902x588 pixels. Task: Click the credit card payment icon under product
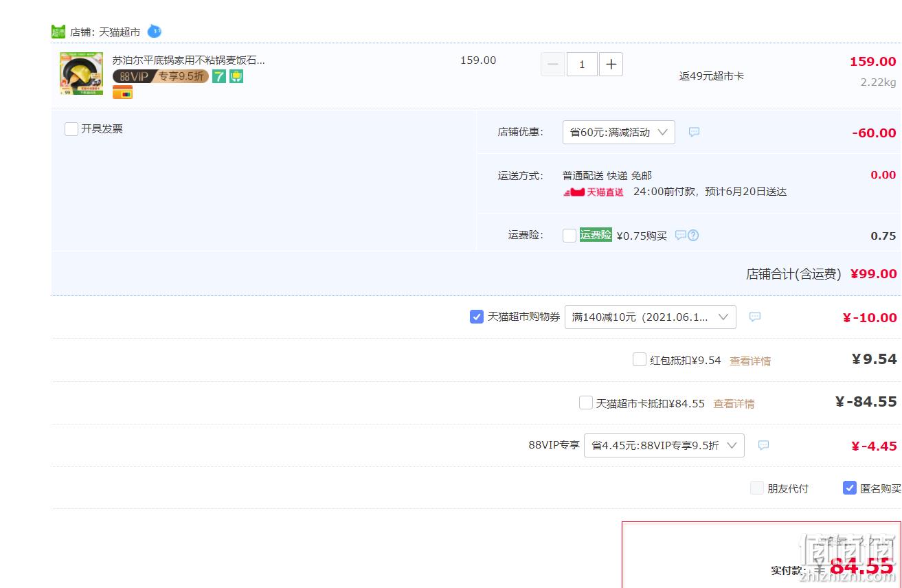[x=122, y=93]
